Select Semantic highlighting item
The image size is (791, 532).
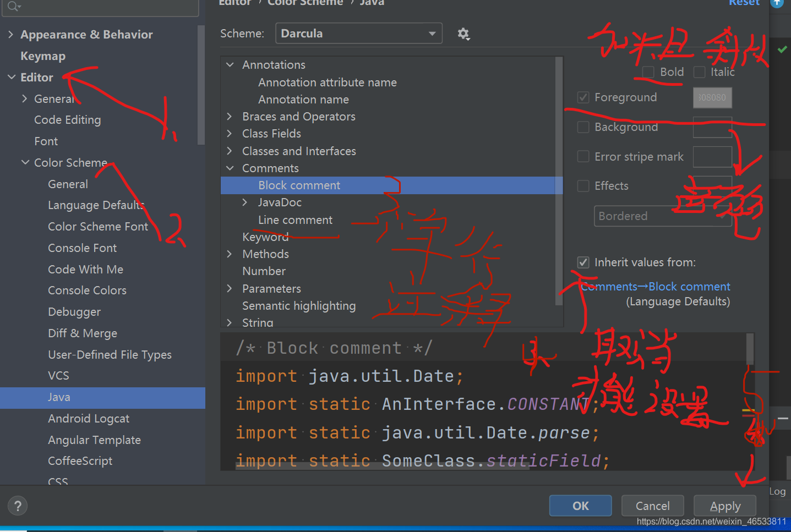tap(299, 306)
